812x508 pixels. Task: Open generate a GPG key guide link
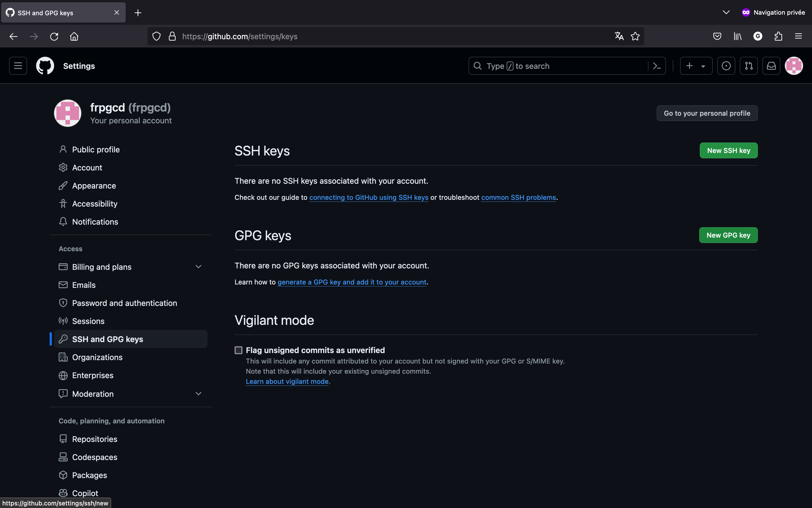click(x=352, y=282)
